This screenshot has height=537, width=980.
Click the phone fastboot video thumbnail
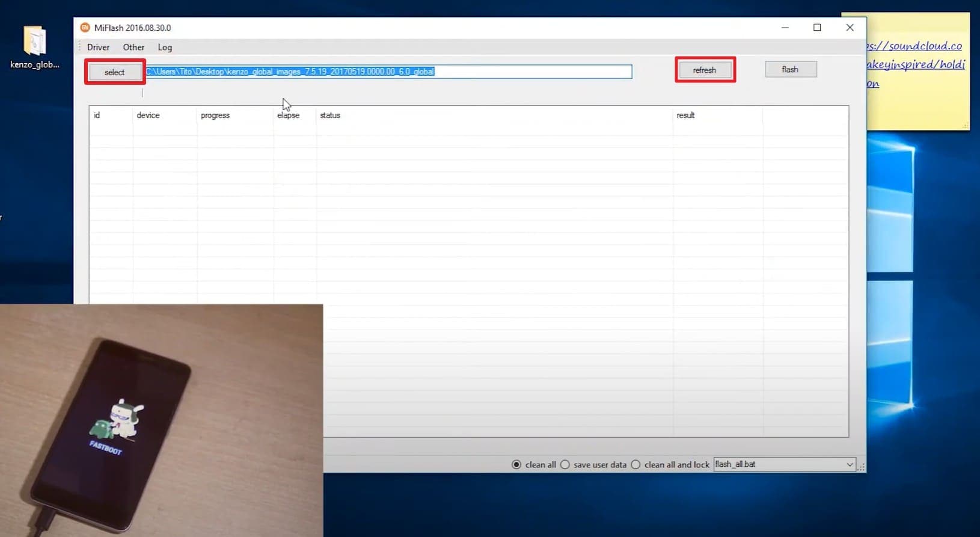pyautogui.click(x=161, y=420)
